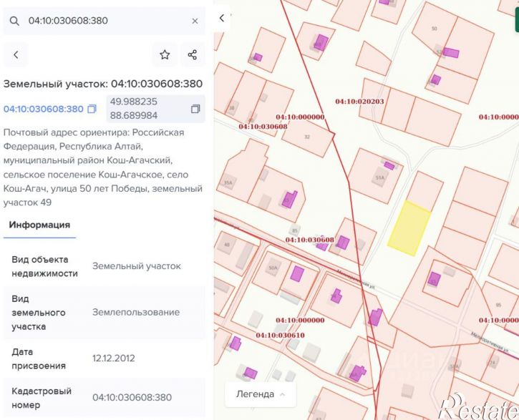519x420 pixels.
Task: Share the land parcel info
Action: (193, 54)
